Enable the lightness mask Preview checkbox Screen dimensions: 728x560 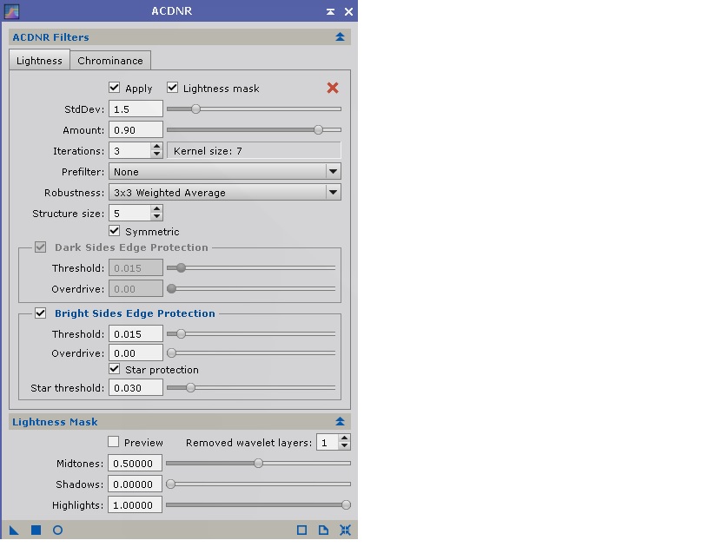point(114,442)
